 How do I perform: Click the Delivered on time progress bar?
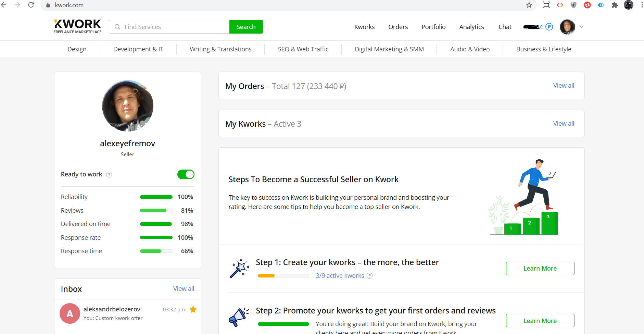tap(156, 224)
